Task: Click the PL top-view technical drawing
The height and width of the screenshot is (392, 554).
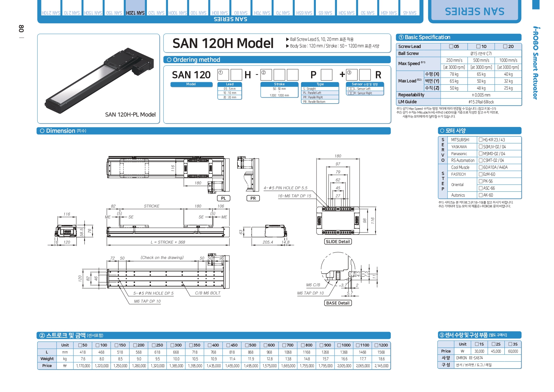Action: pos(168,174)
